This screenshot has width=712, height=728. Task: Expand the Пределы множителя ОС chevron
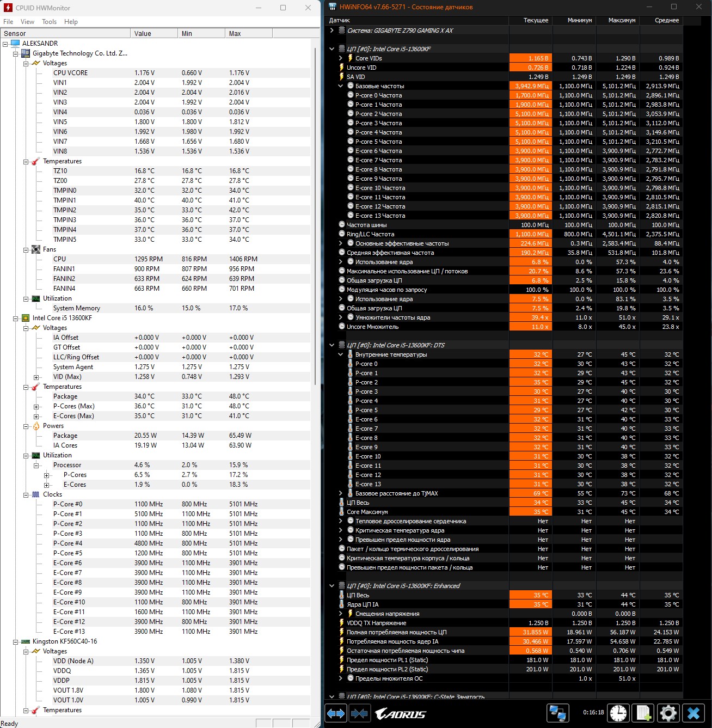(341, 678)
